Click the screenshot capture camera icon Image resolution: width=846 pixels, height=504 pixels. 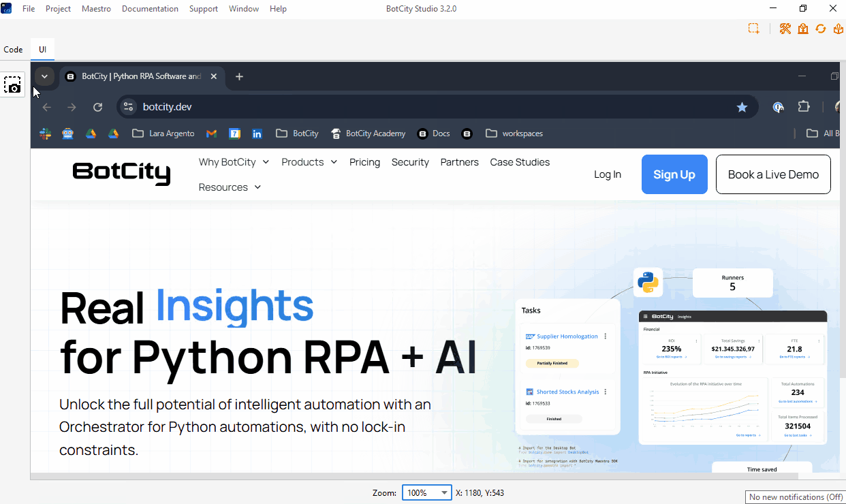[x=13, y=84]
